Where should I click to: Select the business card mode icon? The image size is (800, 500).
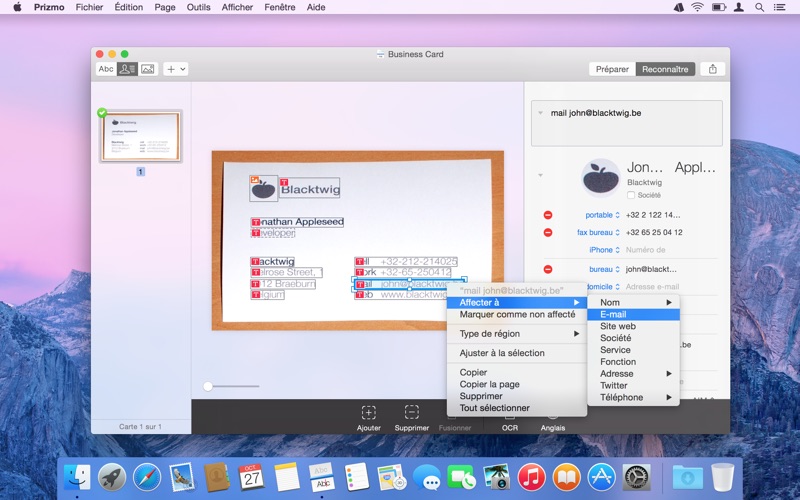[127, 69]
